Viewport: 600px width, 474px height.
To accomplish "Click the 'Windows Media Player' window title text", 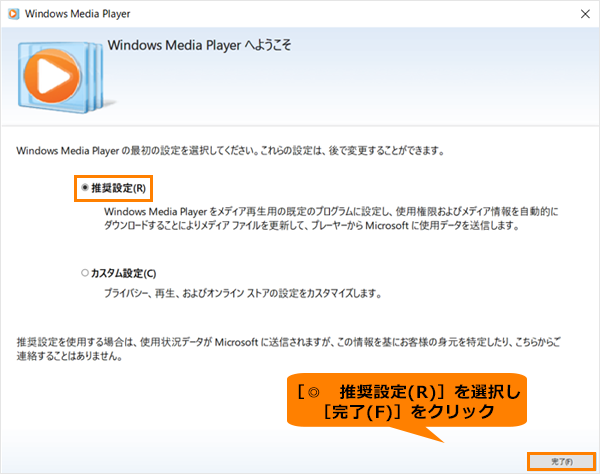I will coord(77,14).
